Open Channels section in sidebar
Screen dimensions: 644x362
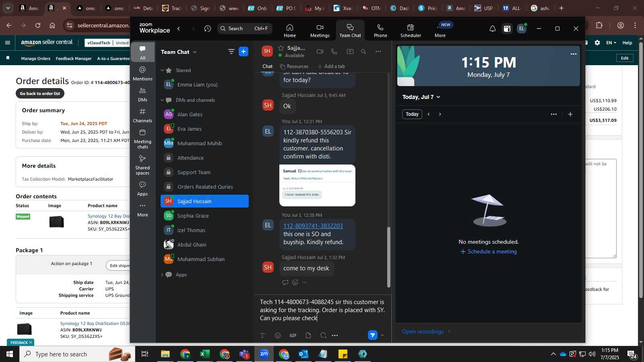142,115
